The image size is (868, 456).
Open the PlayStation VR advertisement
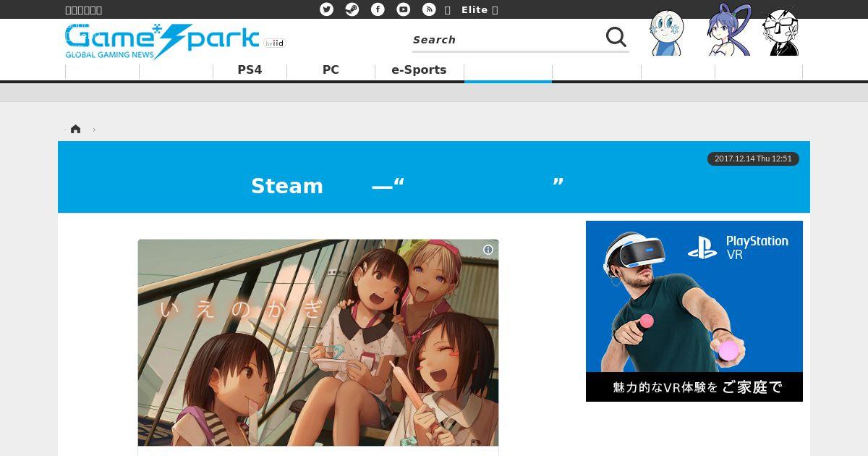(x=694, y=311)
